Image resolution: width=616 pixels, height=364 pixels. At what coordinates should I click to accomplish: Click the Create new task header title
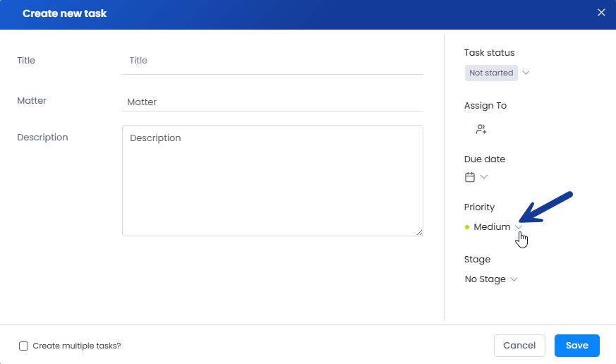[x=64, y=13]
